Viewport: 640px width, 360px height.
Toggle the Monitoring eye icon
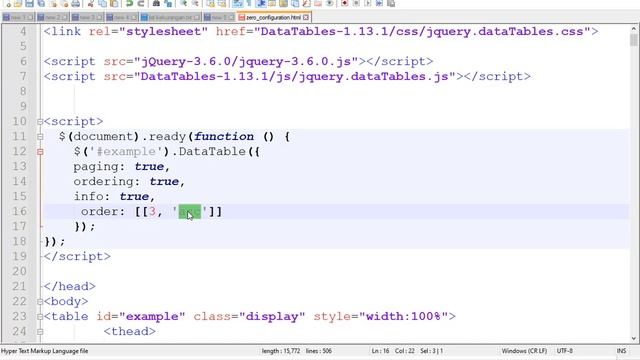329,4
